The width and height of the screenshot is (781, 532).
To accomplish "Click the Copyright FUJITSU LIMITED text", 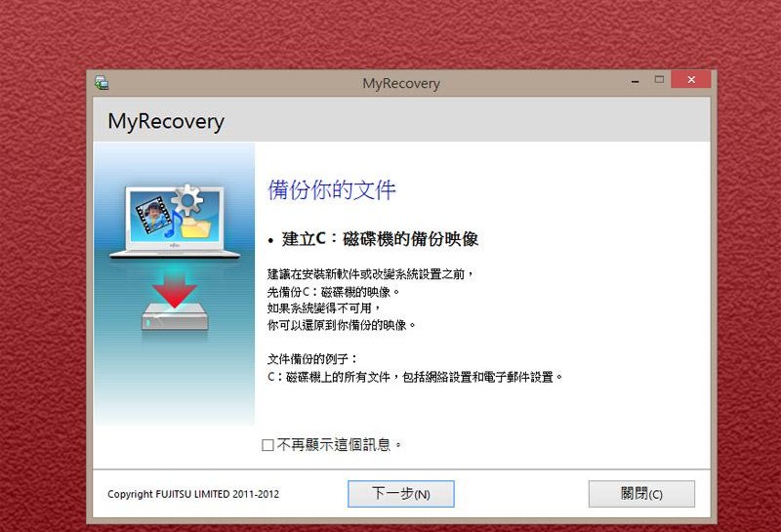I will (x=193, y=494).
